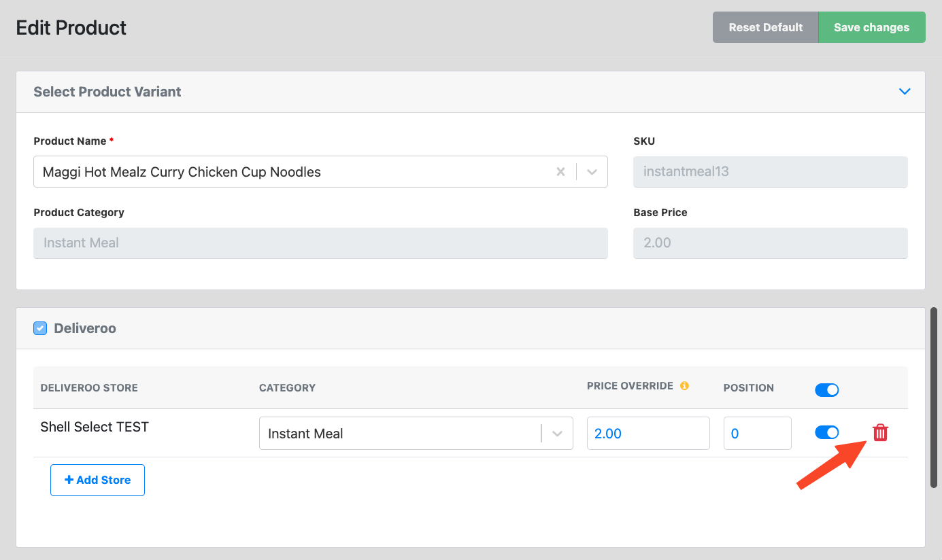This screenshot has width=942, height=560.
Task: Click the CATEGORY column header
Action: click(287, 388)
